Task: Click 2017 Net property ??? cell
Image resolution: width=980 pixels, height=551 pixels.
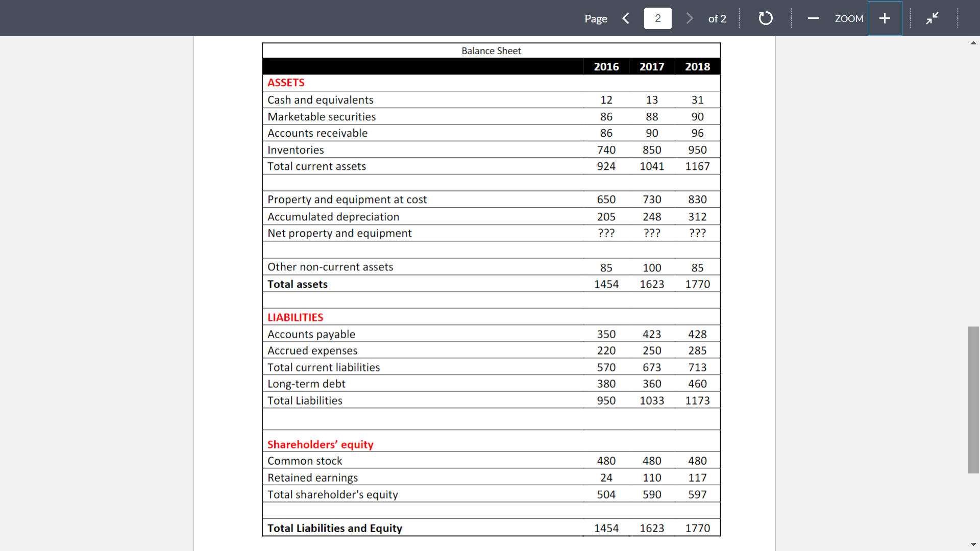Action: 652,233
